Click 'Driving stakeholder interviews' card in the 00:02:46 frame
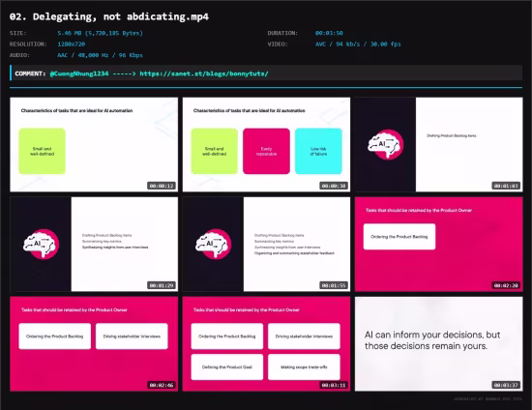532x410 pixels. (132, 337)
